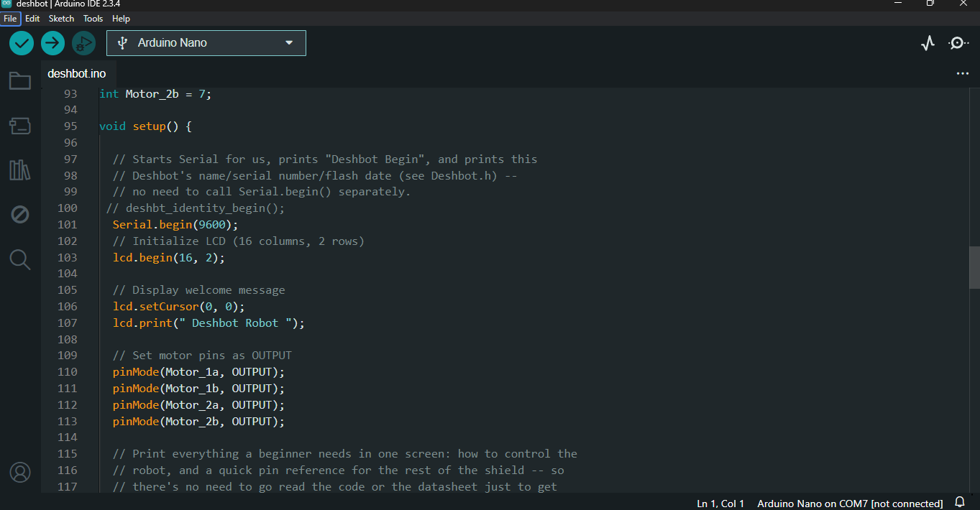Image resolution: width=980 pixels, height=510 pixels.
Task: Click the Starts Serial for us comment
Action: 325,159
